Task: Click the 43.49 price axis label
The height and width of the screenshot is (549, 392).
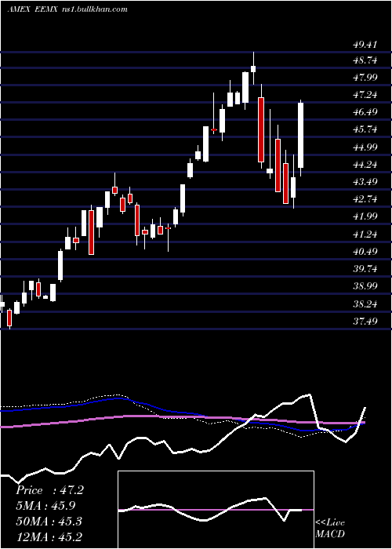Action: (x=365, y=182)
